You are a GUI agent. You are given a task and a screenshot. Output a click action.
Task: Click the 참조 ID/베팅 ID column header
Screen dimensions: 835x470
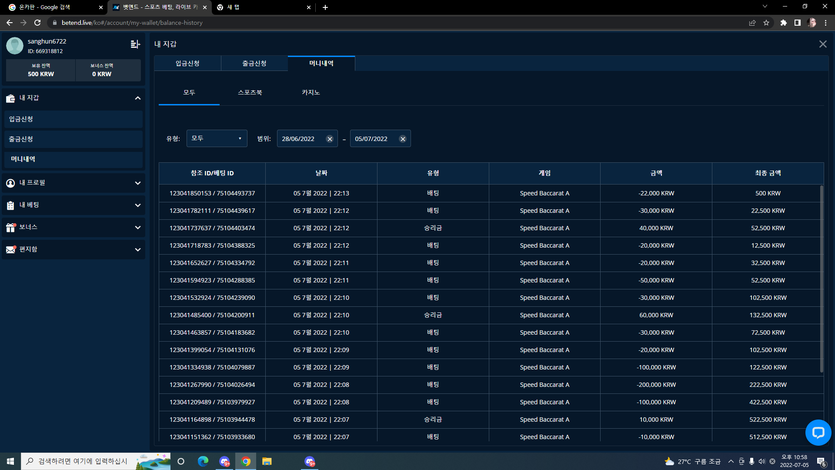click(x=212, y=173)
